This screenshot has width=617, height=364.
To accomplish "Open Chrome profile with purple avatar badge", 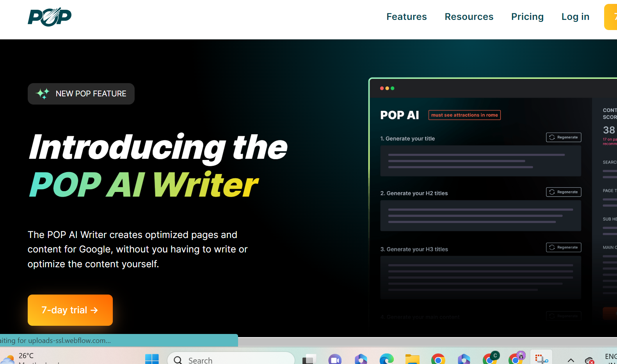I will pyautogui.click(x=517, y=358).
